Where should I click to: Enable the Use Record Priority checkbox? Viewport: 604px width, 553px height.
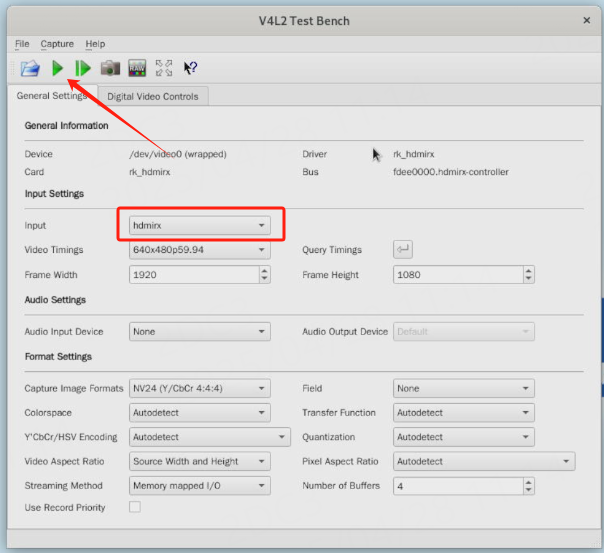[135, 507]
